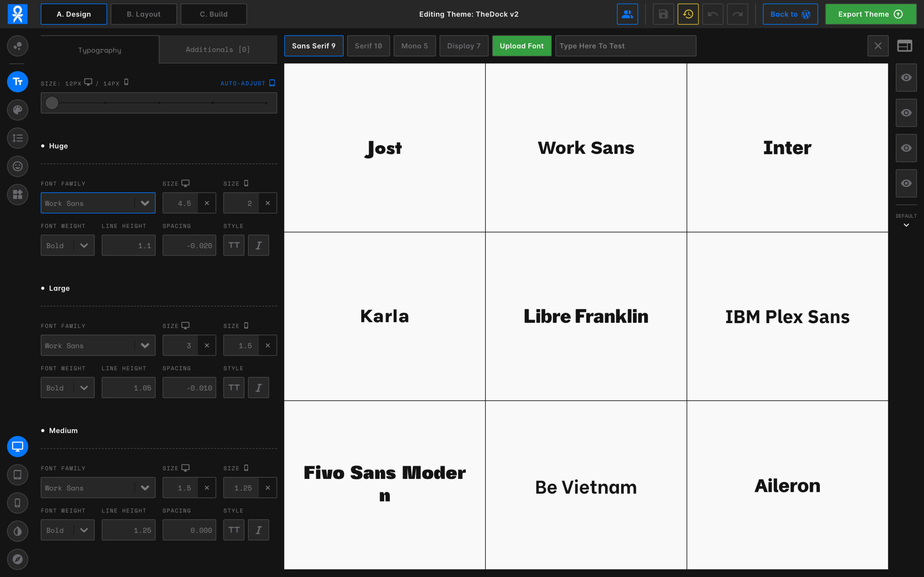Click the base font size slider handle
The image size is (924, 577).
52,103
